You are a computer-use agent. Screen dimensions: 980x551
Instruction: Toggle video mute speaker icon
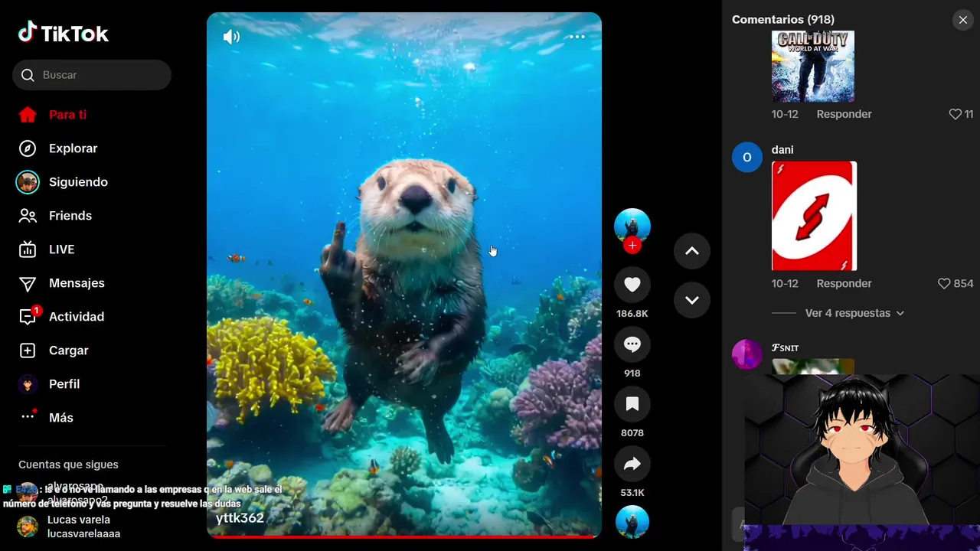click(231, 37)
